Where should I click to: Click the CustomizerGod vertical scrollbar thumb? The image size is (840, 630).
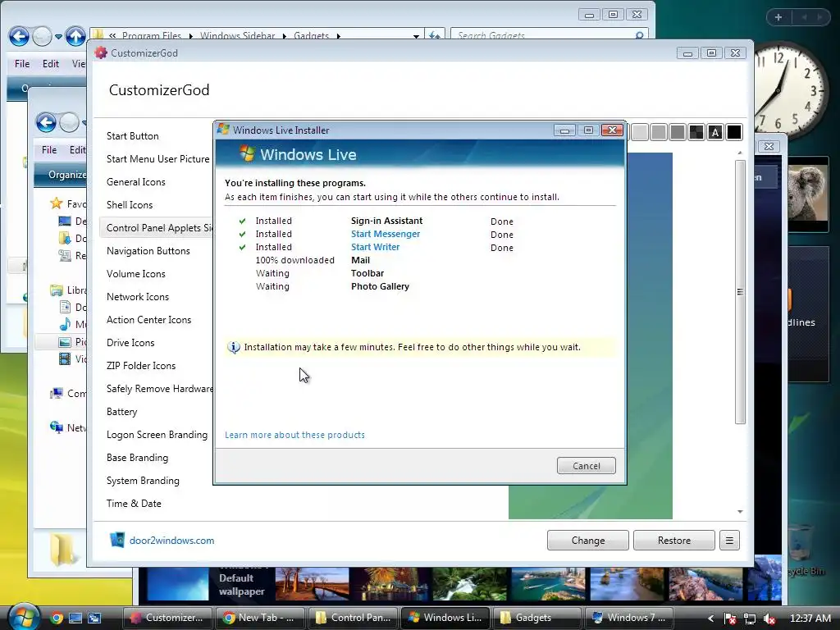(x=740, y=292)
